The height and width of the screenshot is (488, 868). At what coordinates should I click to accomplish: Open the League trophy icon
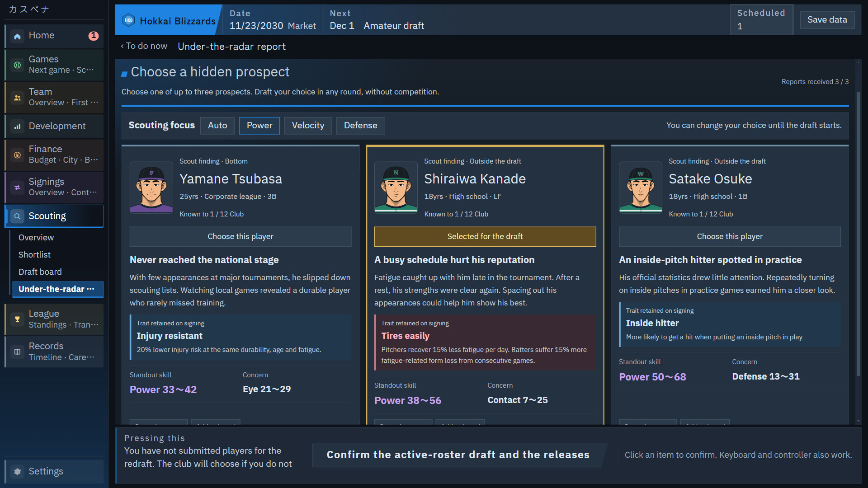click(x=17, y=319)
